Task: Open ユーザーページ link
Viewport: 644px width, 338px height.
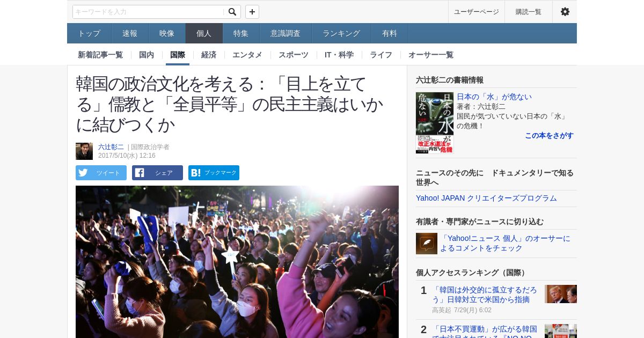Action: [x=477, y=12]
